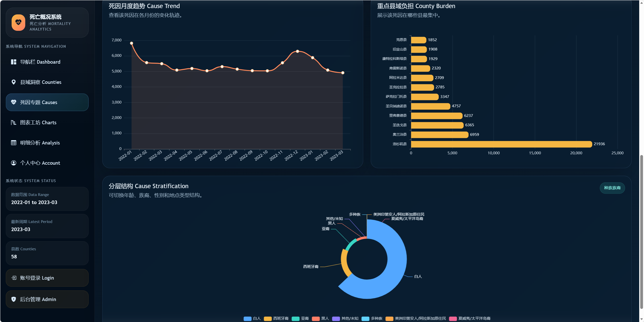Viewport: 644px width, 322px height.
Task: Click the Causes heart pulse icon
Action: (14, 102)
